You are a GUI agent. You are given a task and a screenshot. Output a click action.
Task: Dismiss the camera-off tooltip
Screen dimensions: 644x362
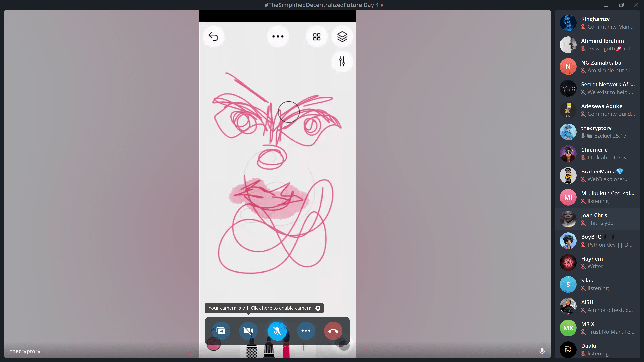(x=318, y=308)
